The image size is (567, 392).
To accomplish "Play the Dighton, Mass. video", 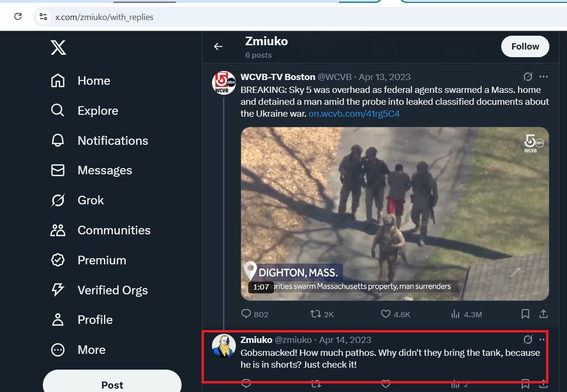I will click(x=395, y=214).
